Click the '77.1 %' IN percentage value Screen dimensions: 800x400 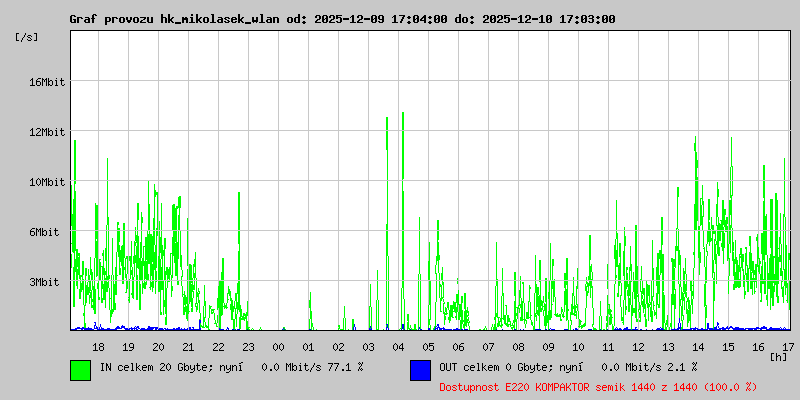344,367
